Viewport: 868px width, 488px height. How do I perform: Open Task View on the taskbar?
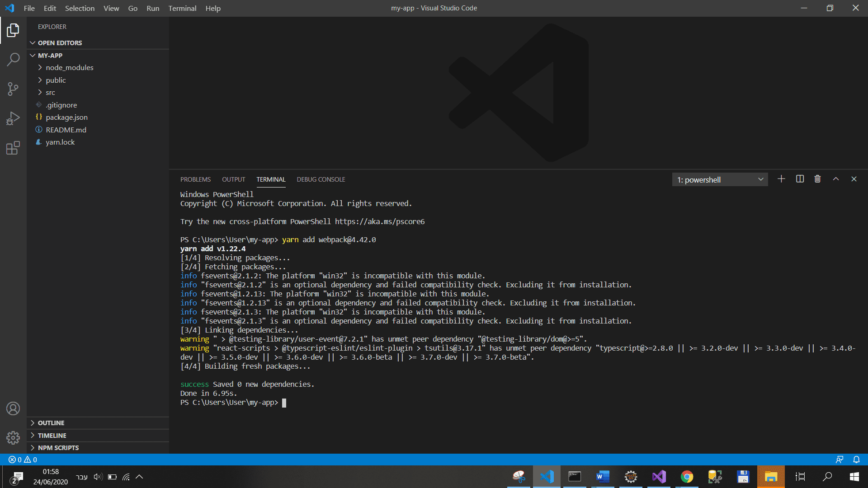pos(800,477)
